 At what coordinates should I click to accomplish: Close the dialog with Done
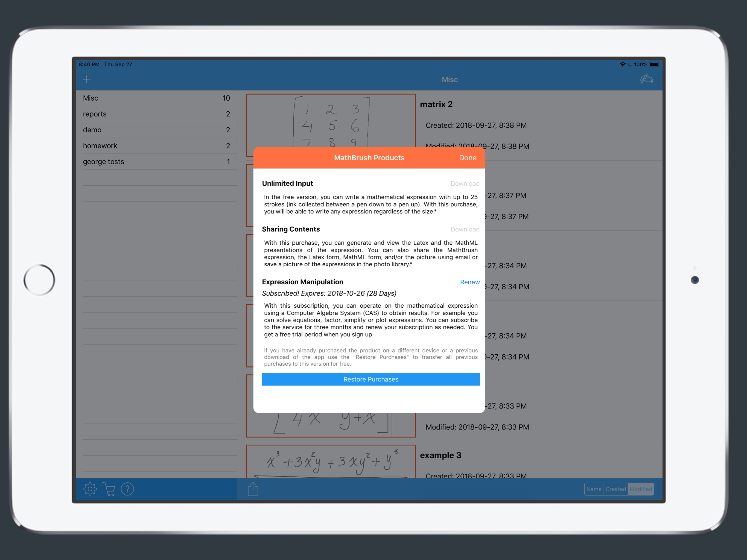click(x=467, y=158)
